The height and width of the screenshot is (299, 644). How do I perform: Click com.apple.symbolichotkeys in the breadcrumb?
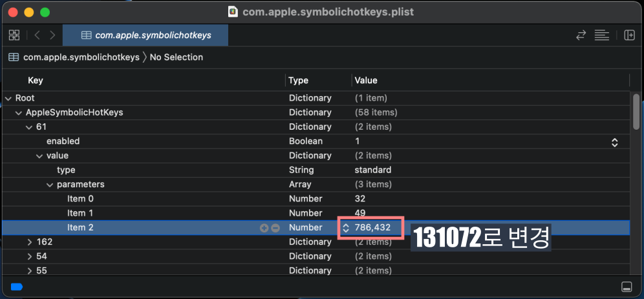click(81, 57)
